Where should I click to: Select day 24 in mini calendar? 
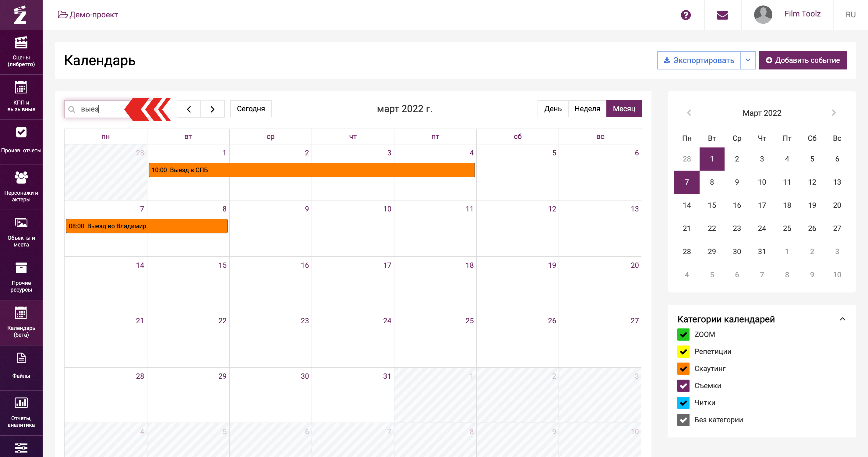pos(762,228)
